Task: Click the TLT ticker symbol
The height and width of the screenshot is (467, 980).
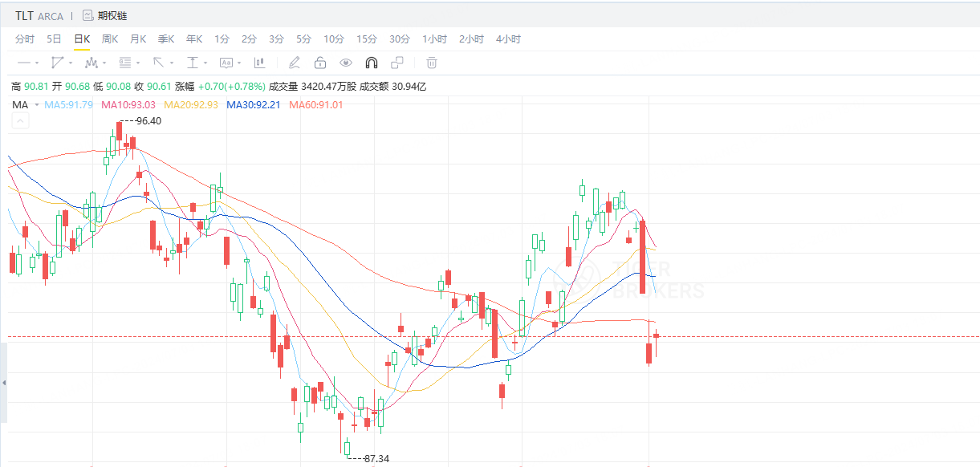Action: click(25, 16)
